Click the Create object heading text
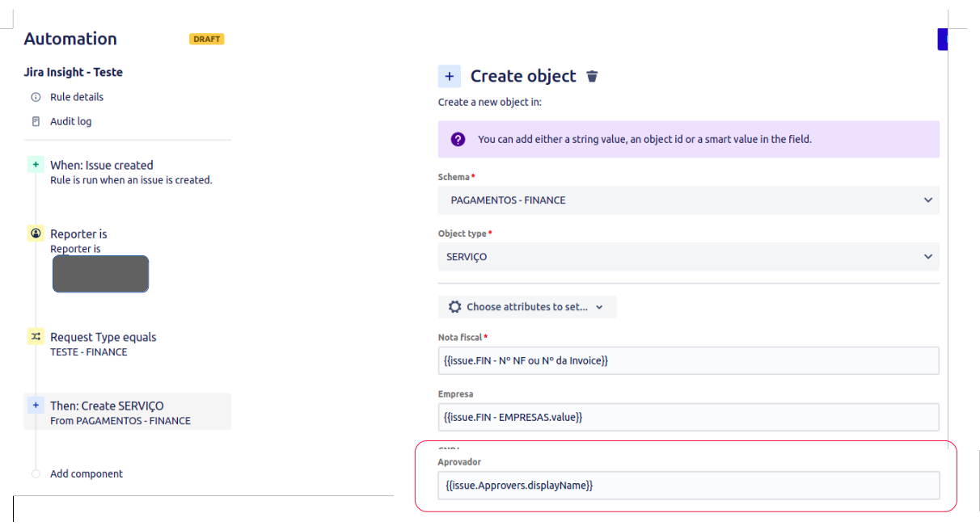 (x=523, y=76)
